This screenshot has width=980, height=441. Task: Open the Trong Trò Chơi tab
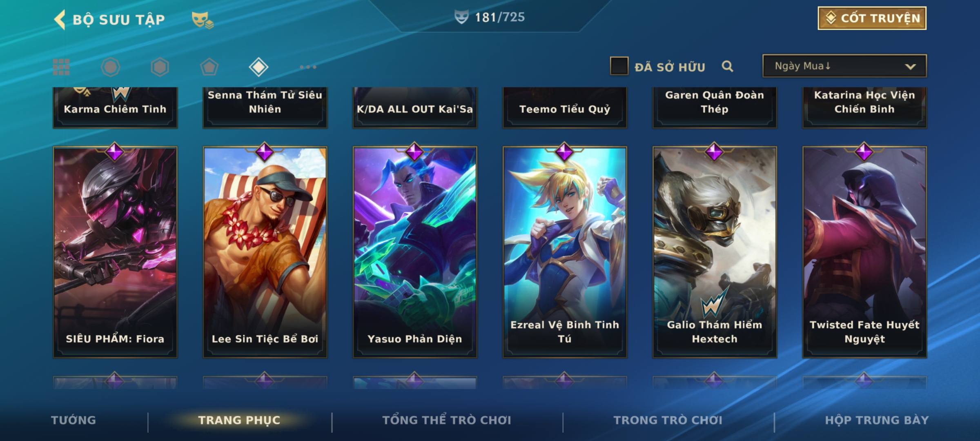click(x=668, y=420)
